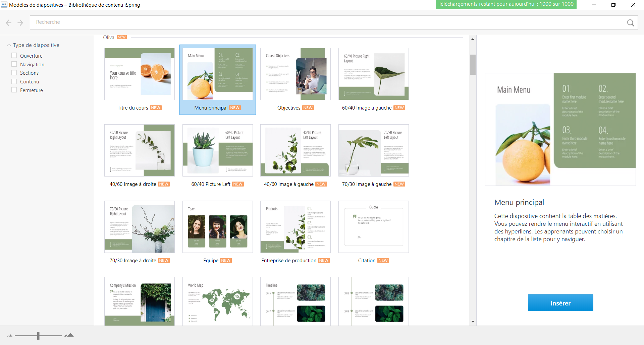
Task: Click the scroll up arrow
Action: 473,39
